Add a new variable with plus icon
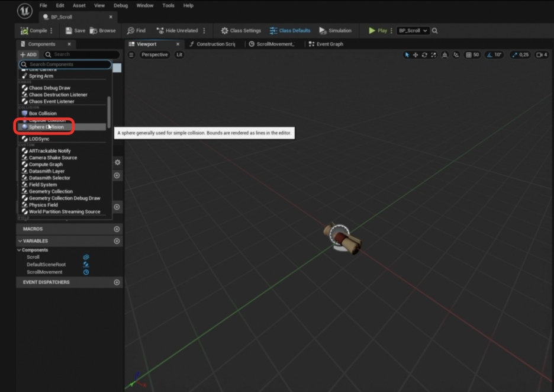This screenshot has height=392, width=554. [x=117, y=241]
